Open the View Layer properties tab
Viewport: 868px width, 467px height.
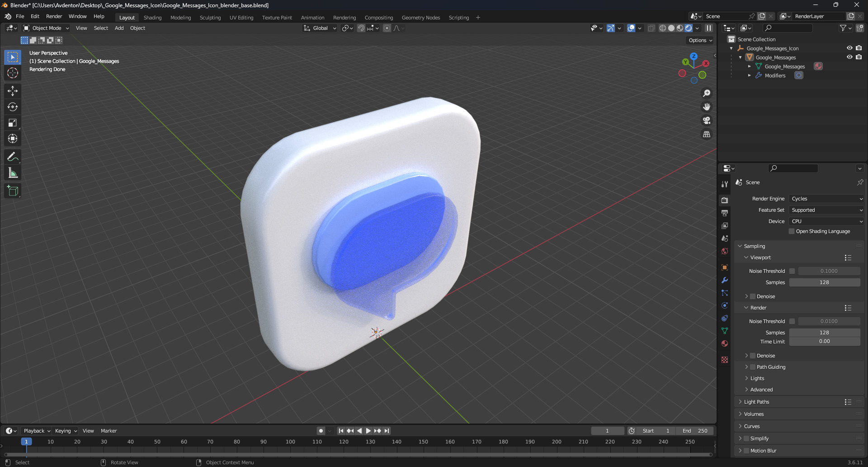(725, 225)
